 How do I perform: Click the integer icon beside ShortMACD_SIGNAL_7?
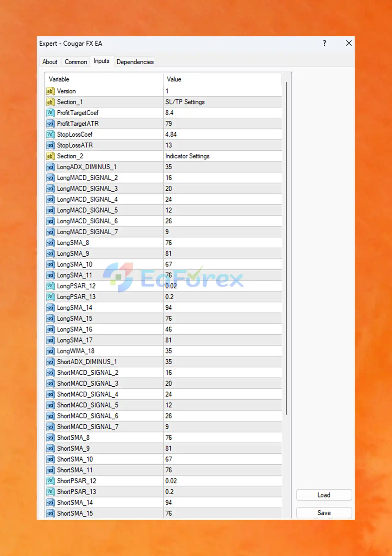[x=50, y=427]
